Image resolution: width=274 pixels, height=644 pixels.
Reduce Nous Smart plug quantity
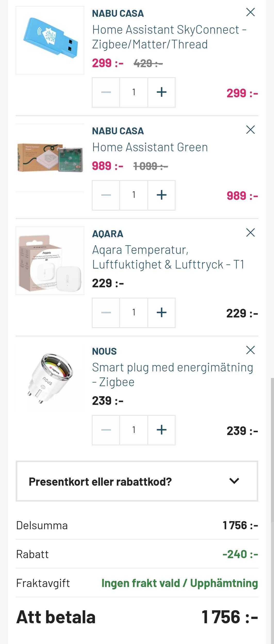click(106, 430)
